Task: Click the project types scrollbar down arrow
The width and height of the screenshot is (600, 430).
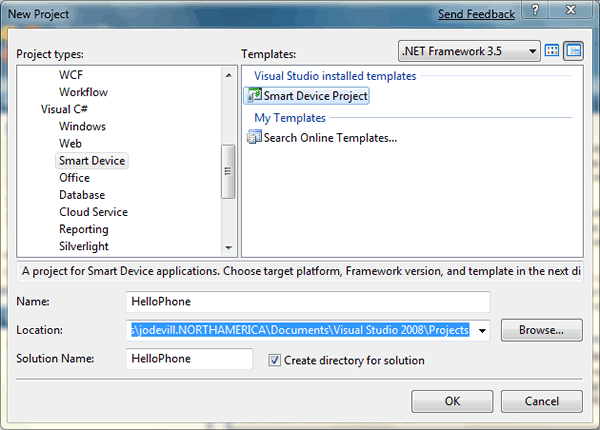Action: (228, 248)
